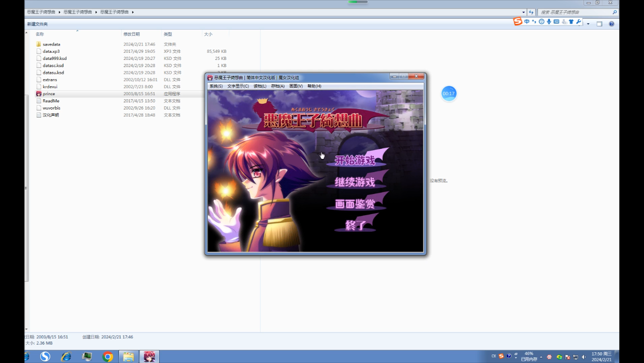This screenshot has width=644, height=363.
Task: Open the soft keyboard icon on IME bar
Action: (556, 21)
